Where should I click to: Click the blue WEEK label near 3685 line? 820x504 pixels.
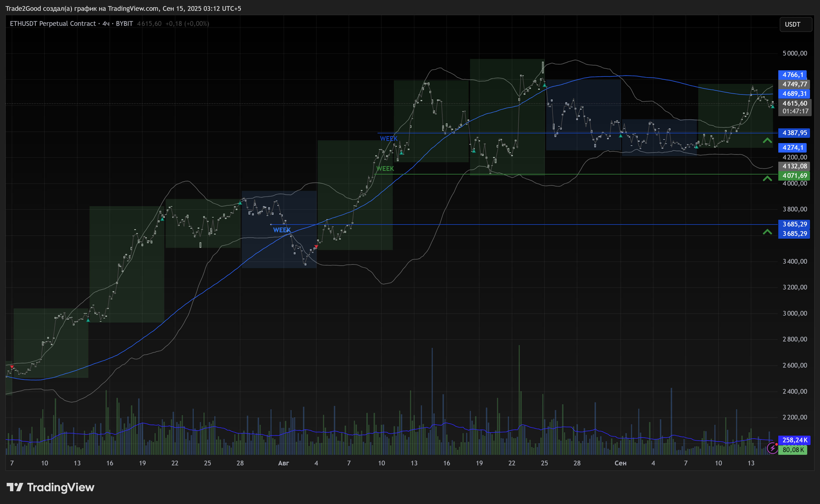pos(282,230)
